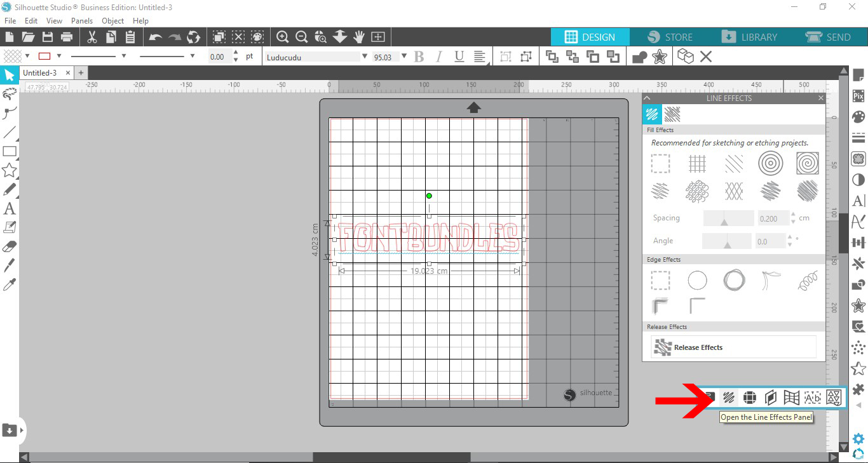Close the Line Effects panel
The width and height of the screenshot is (868, 463).
[820, 98]
